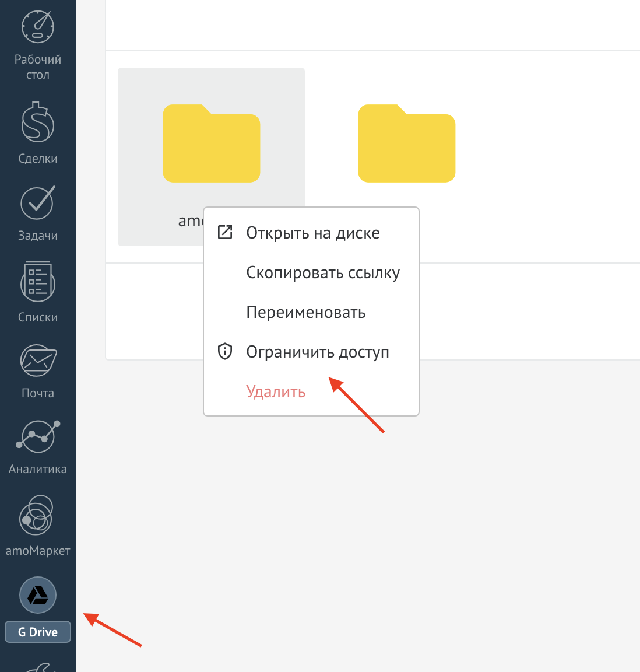Go to Задачи checkmark icon

point(38,203)
